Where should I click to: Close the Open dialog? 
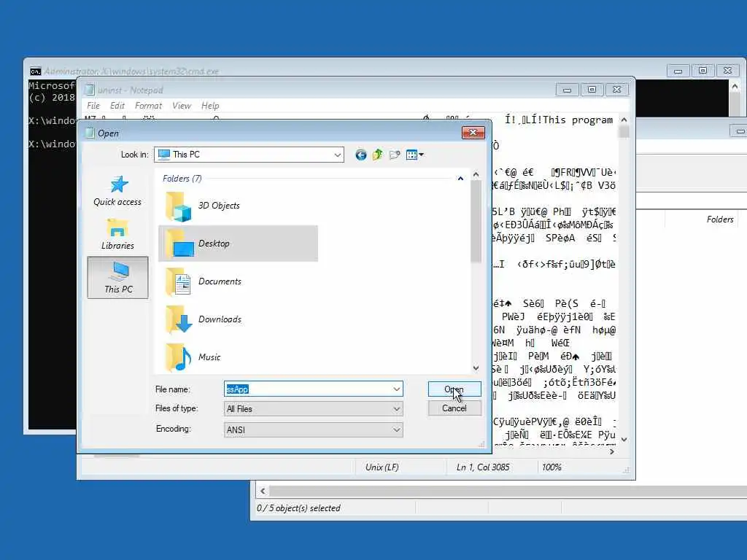(x=473, y=133)
